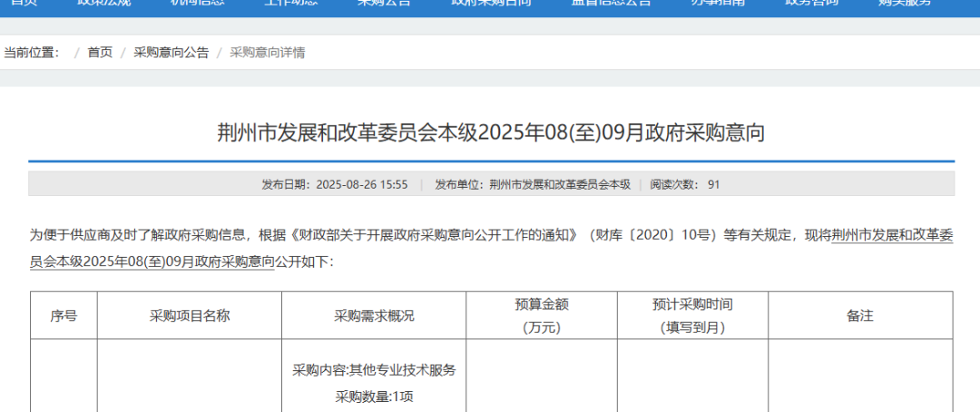Click the announcement title heading
The image size is (980, 412).
pyautogui.click(x=491, y=133)
